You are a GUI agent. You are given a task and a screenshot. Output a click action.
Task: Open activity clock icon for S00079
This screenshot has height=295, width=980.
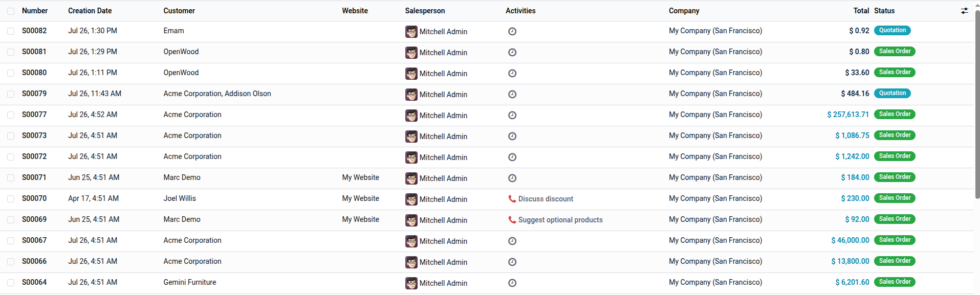(x=512, y=95)
